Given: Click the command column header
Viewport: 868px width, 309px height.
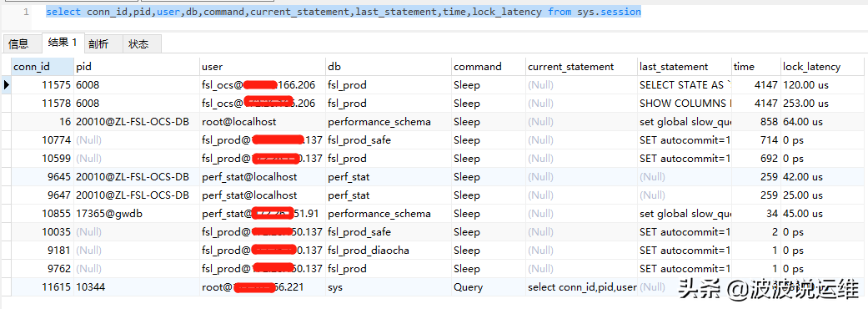Looking at the screenshot, I should pyautogui.click(x=489, y=67).
